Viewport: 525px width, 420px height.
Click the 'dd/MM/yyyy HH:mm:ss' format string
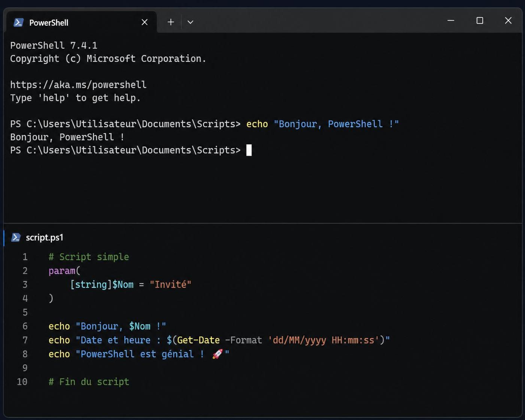[324, 340]
